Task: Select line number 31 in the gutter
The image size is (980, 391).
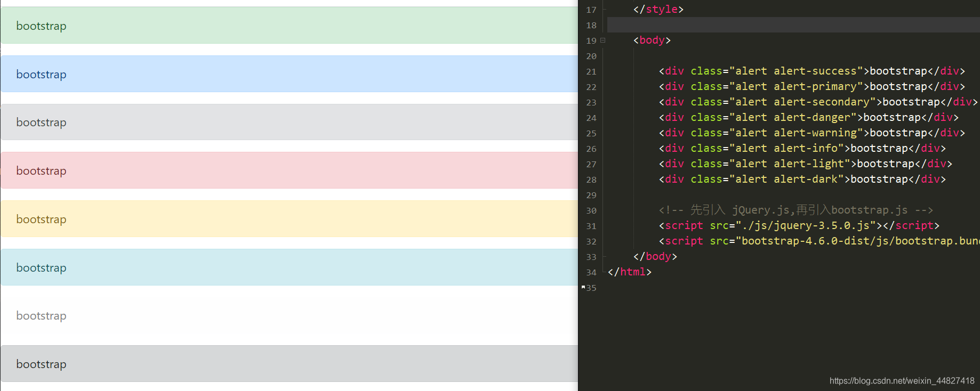Action: [x=591, y=226]
